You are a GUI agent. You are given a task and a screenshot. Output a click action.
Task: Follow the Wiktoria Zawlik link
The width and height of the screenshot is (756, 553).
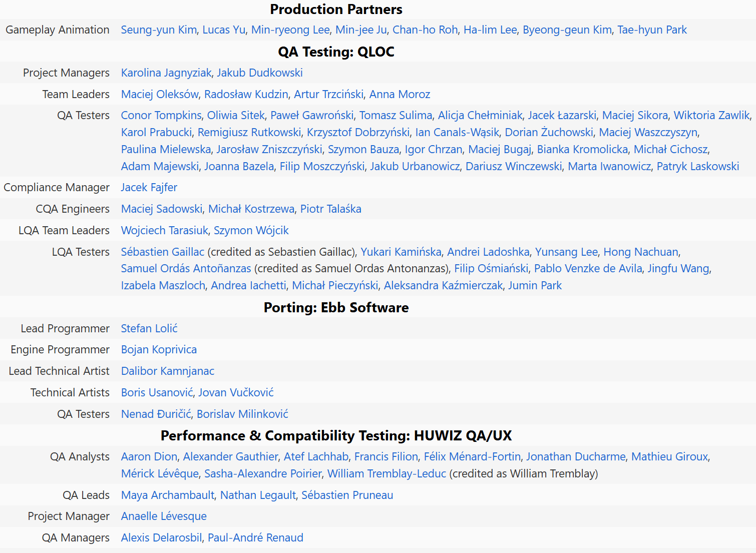(x=711, y=116)
